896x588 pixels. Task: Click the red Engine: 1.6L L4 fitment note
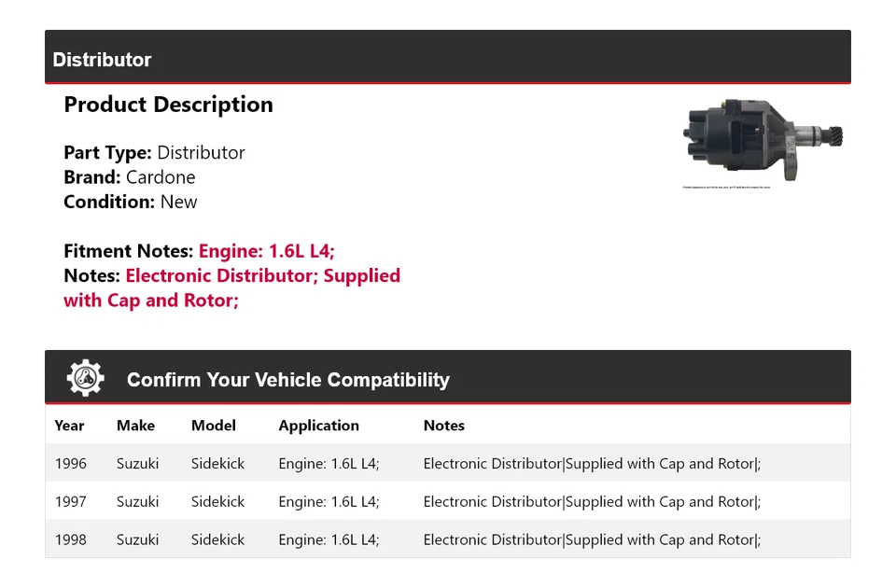coord(266,251)
